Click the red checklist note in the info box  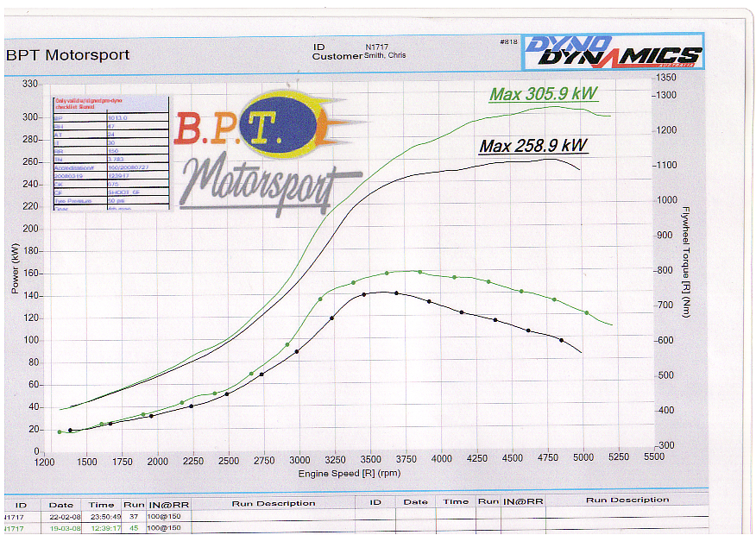tap(89, 104)
